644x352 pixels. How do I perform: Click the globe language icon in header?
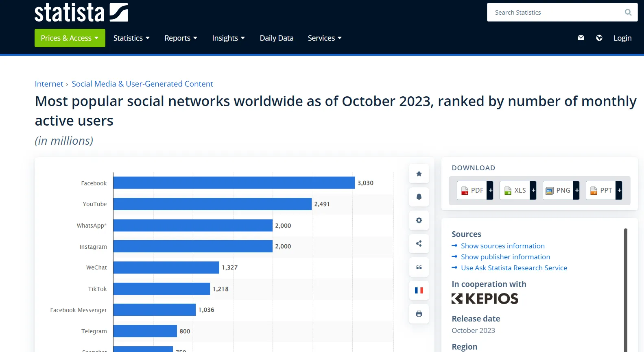[x=599, y=38]
